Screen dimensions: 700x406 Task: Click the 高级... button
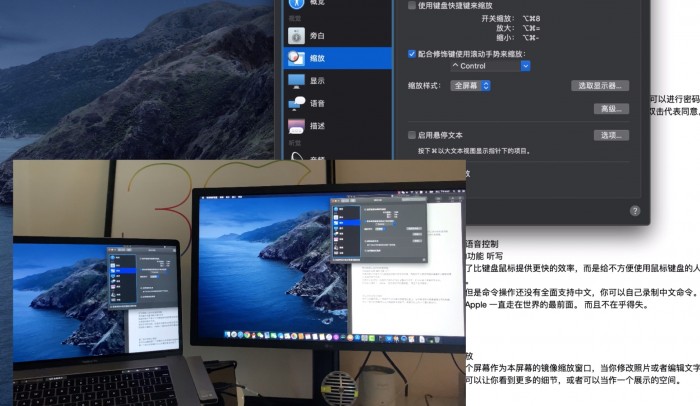point(611,109)
